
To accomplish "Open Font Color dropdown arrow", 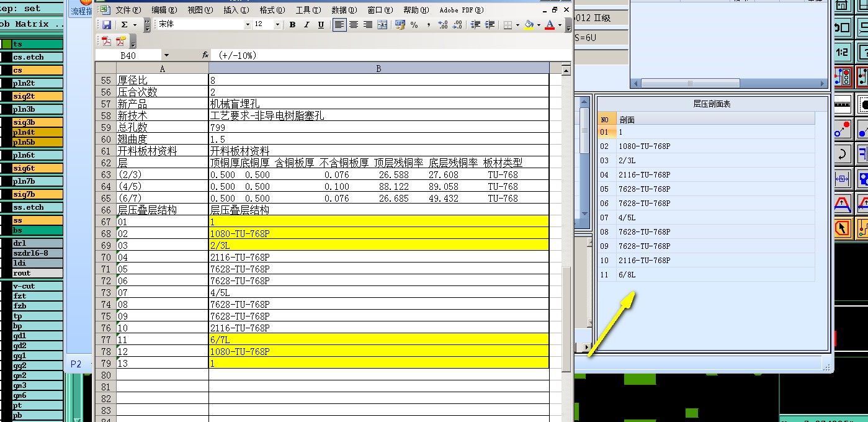I will [x=560, y=25].
